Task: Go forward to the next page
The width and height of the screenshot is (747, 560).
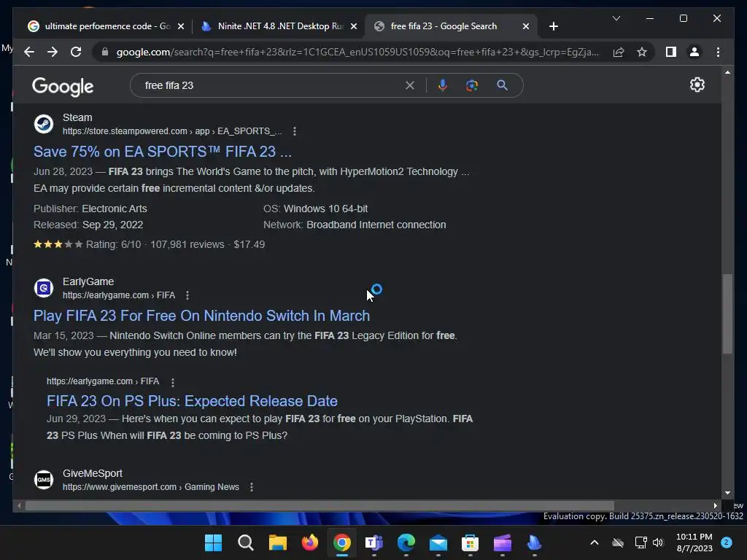Action: click(x=53, y=52)
